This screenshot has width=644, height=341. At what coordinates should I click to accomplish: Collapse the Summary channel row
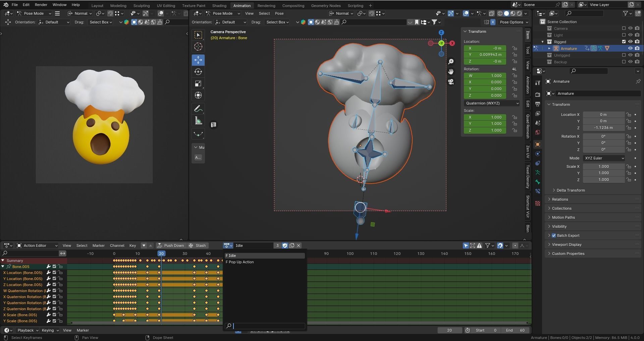(x=3, y=261)
